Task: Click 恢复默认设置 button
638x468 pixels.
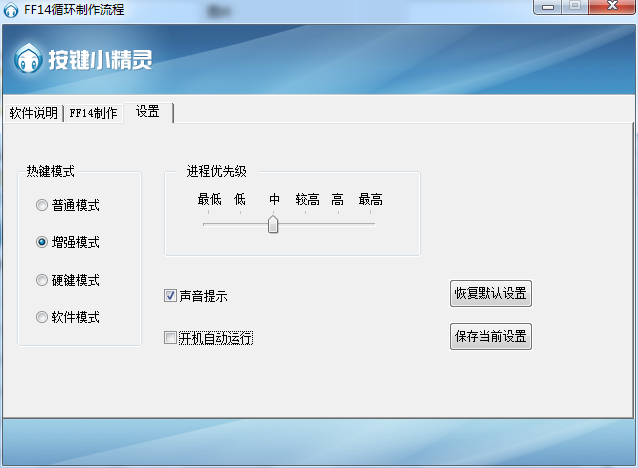Action: pos(491,293)
